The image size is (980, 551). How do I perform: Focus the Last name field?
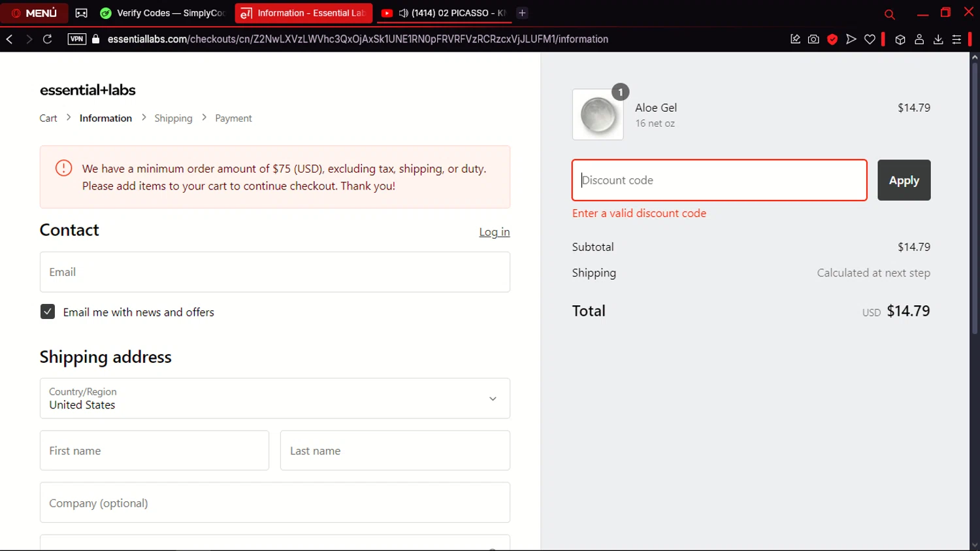(x=395, y=450)
